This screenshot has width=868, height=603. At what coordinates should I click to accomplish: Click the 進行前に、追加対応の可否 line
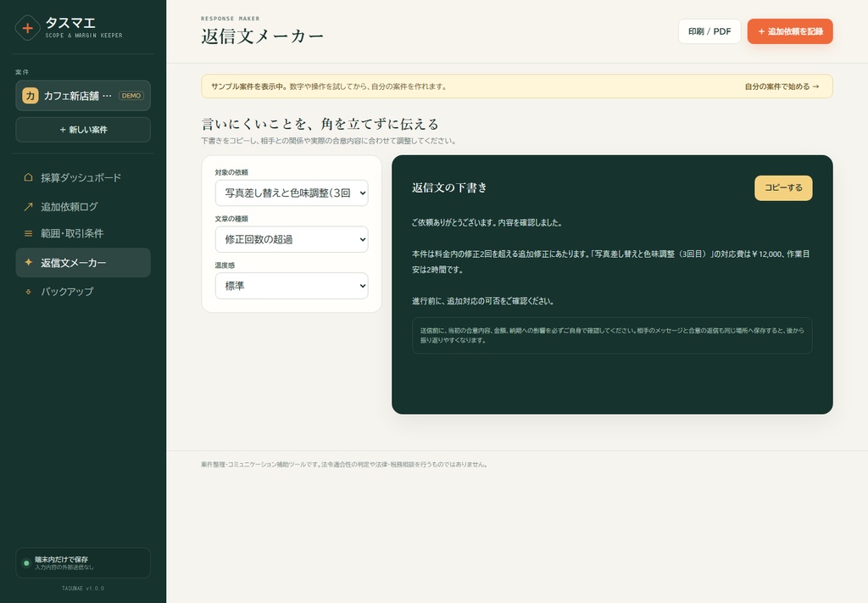[482, 301]
